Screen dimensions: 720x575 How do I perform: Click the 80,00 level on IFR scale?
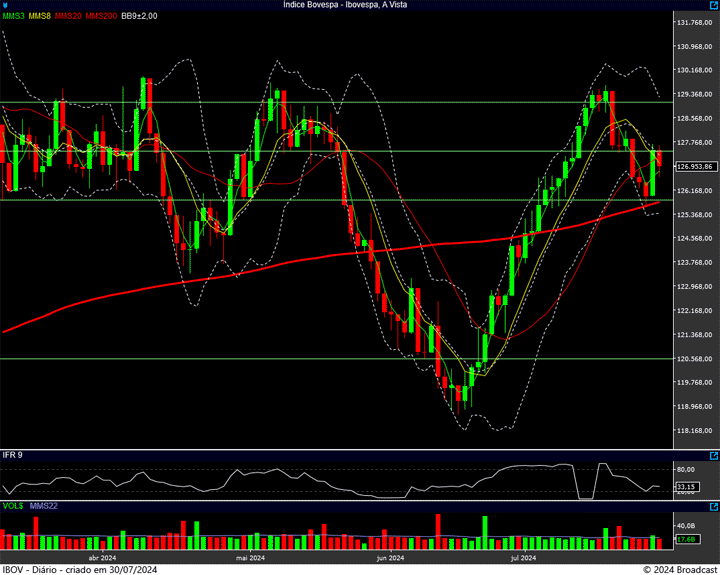(x=686, y=468)
